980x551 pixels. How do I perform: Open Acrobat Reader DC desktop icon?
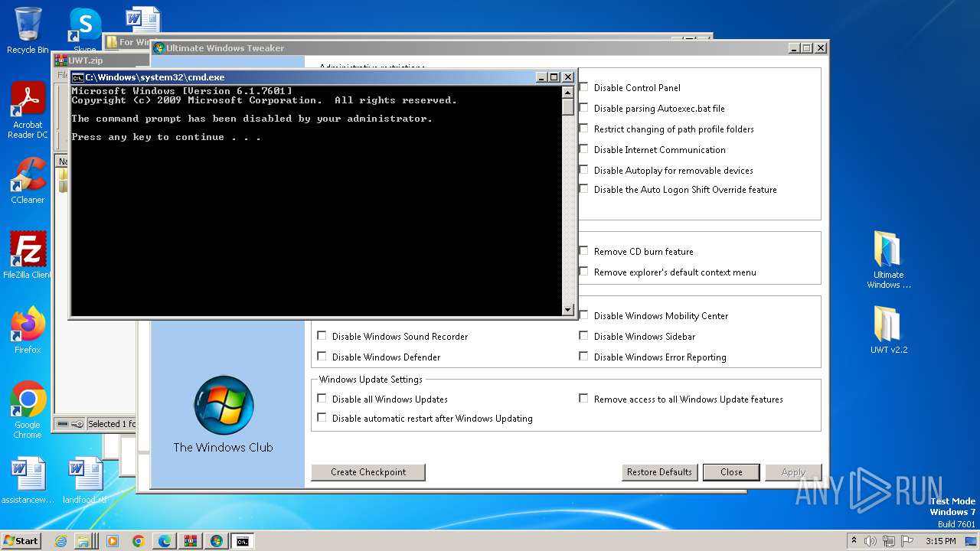click(x=28, y=111)
